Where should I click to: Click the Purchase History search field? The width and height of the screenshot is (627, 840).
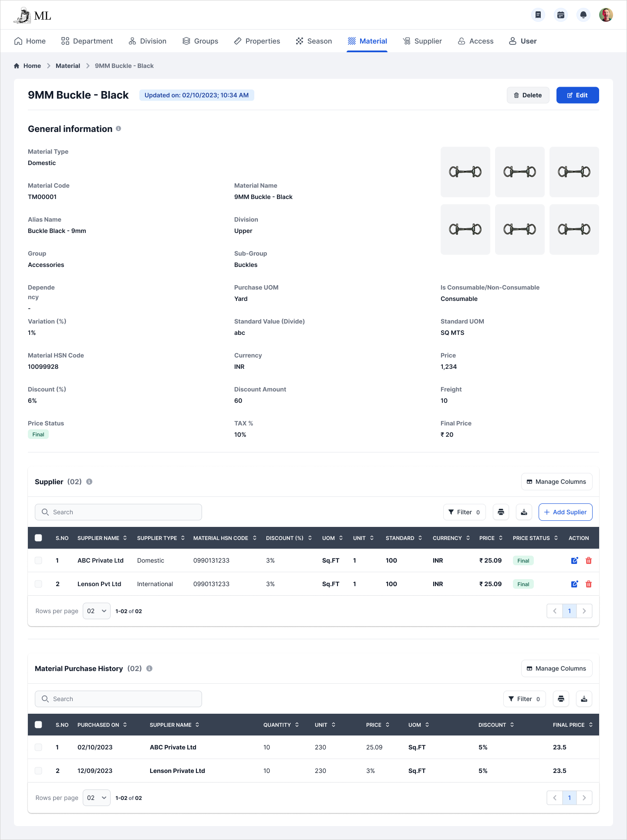[118, 699]
